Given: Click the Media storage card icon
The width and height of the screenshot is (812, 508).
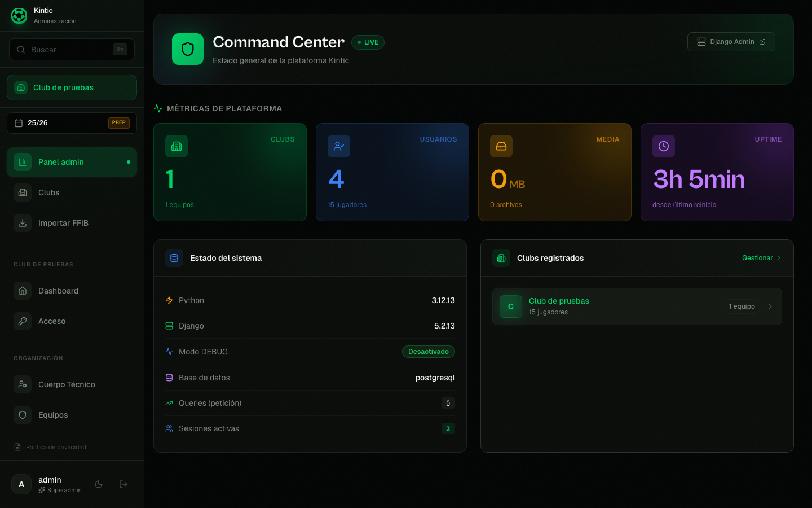Looking at the screenshot, I should [x=501, y=146].
